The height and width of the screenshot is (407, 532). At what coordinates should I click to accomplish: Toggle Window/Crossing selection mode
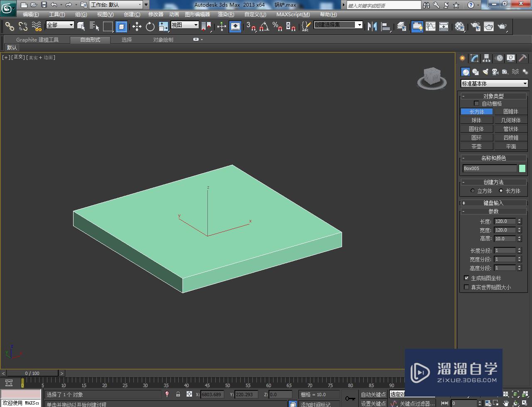coord(121,27)
